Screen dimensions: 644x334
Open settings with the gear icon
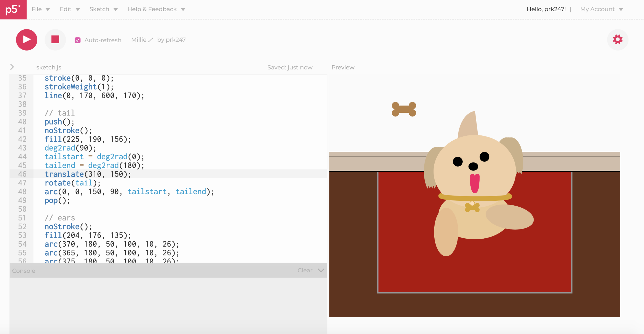point(617,39)
